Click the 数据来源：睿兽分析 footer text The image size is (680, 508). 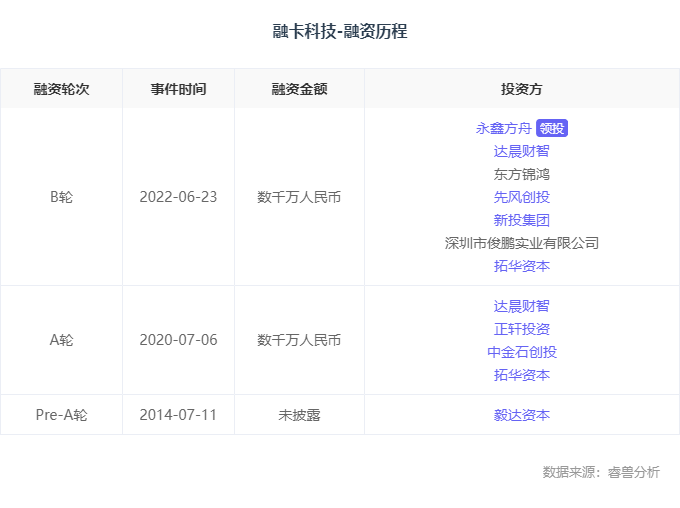point(601,472)
